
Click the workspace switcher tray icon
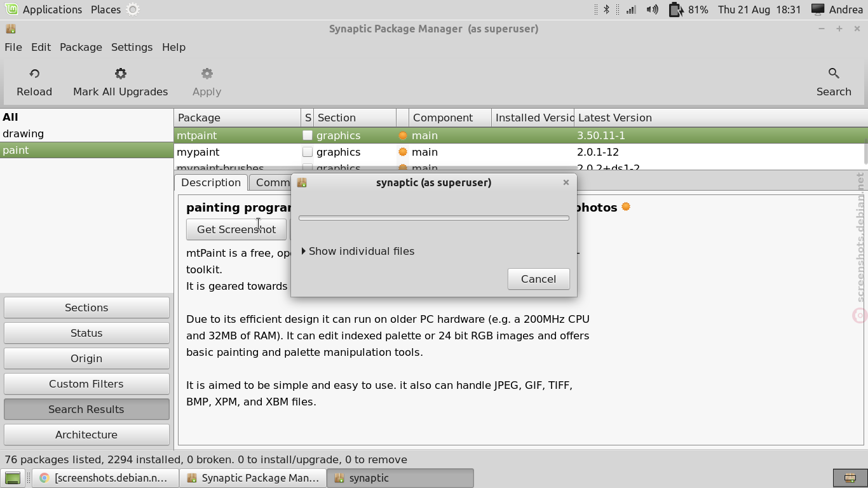850,478
